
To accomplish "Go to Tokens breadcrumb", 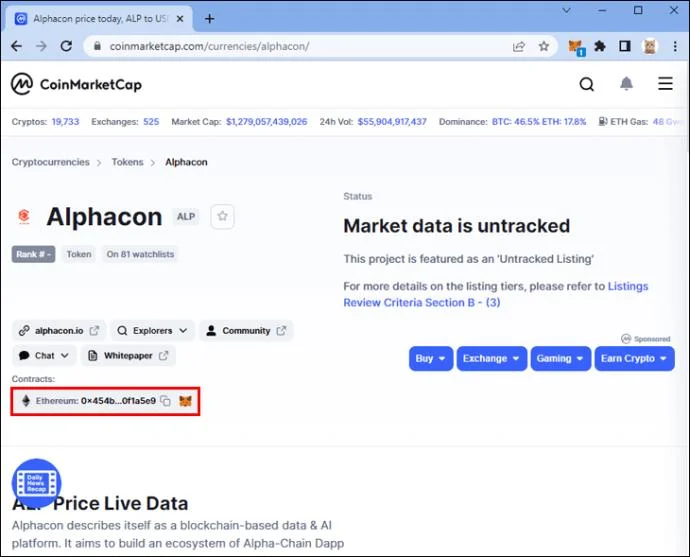I will (128, 162).
